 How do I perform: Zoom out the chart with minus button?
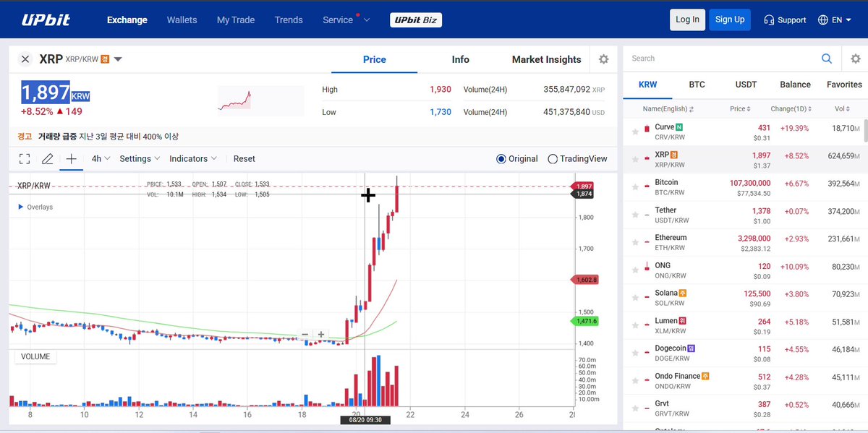click(x=305, y=335)
